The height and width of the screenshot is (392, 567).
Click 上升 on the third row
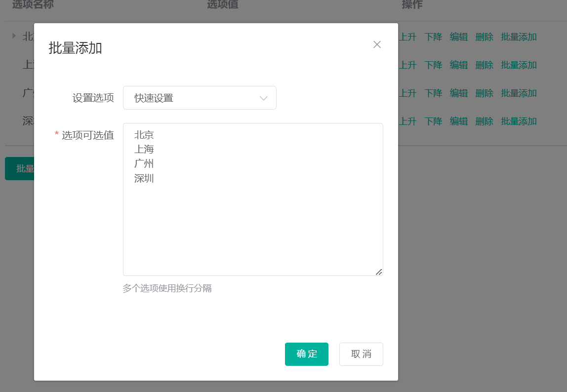(x=408, y=93)
